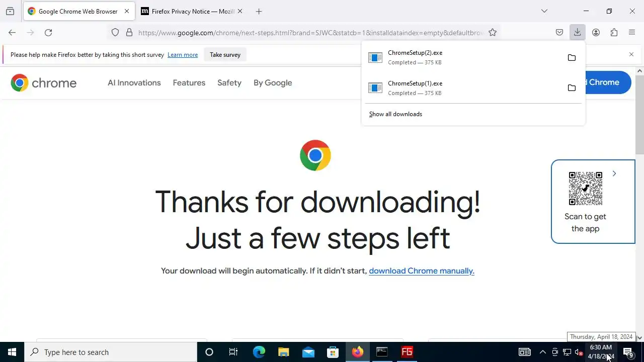Open By Google menu item
Screen dimensions: 644x362
[x=273, y=83]
